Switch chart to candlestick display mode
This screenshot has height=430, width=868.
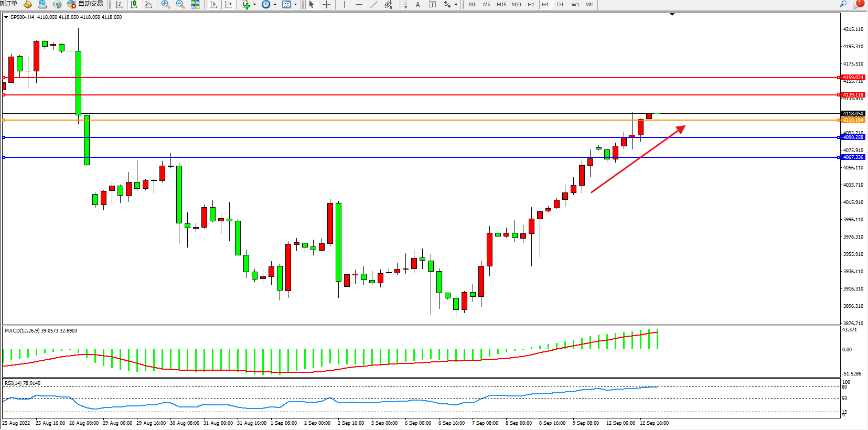(134, 5)
